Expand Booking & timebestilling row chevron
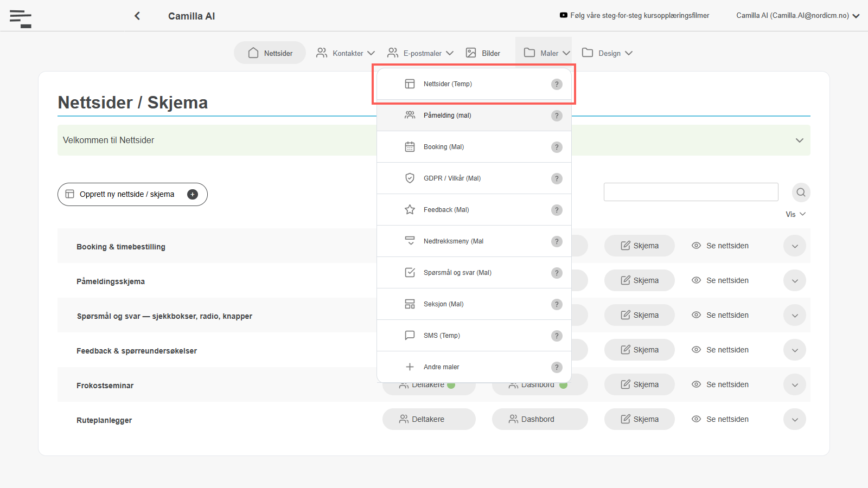The image size is (868, 488). (x=795, y=246)
